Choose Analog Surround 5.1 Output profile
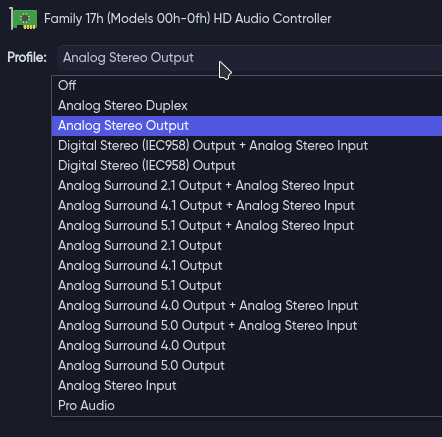The width and height of the screenshot is (442, 437). (247, 286)
